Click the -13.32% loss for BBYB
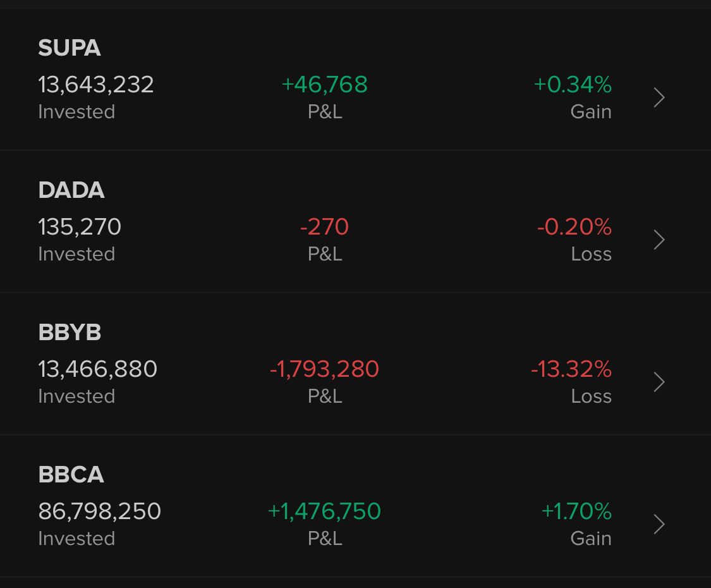Screen dimensions: 711x588 coord(571,369)
